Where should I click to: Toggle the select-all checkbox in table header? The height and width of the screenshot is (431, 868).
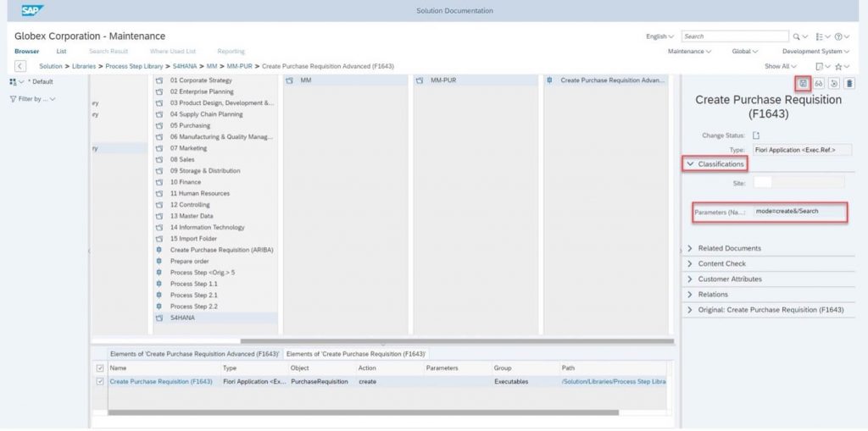click(100, 368)
